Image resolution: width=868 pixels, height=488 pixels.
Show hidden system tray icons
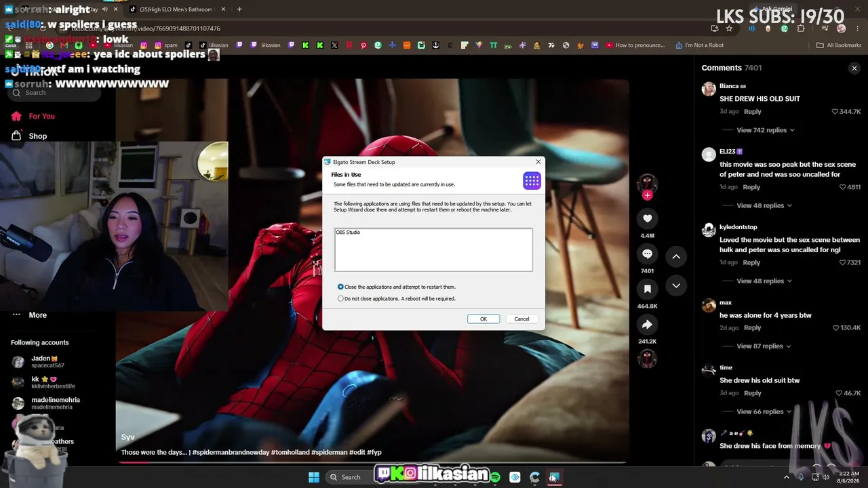(x=787, y=477)
